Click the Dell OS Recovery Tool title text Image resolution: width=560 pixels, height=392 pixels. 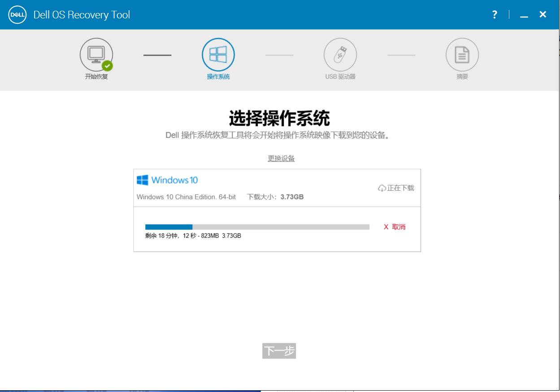pos(82,15)
